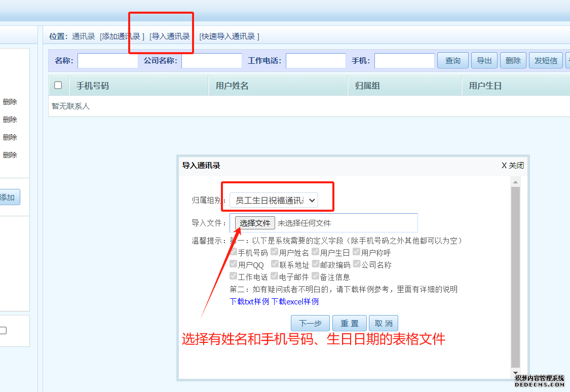The height and width of the screenshot is (392, 570).
Task: Click the 公司名称 input field
Action: [212, 61]
